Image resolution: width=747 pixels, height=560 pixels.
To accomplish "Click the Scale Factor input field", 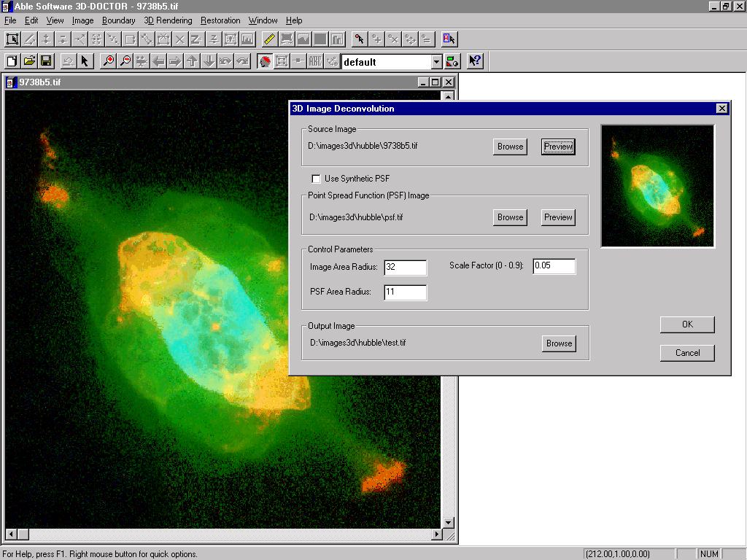I will tap(554, 266).
